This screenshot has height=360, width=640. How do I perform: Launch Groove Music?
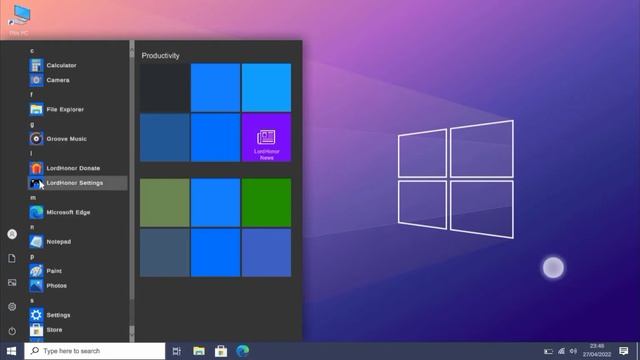tap(78, 139)
